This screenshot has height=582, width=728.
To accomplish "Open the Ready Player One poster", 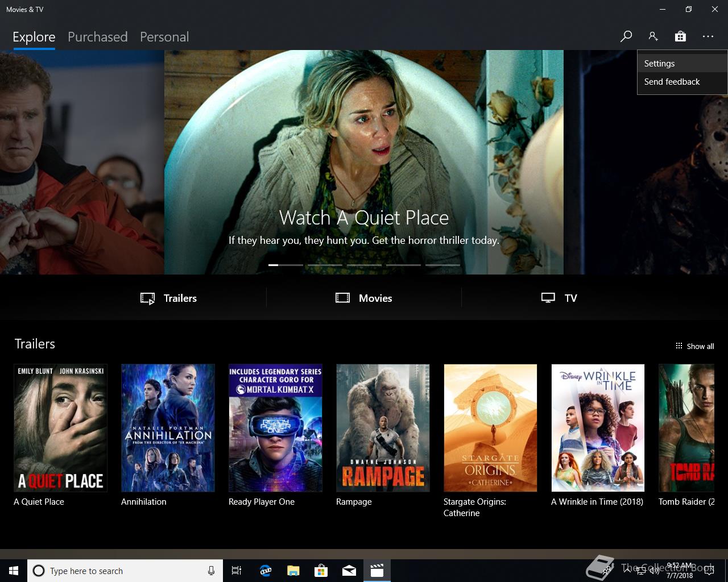I will (275, 428).
